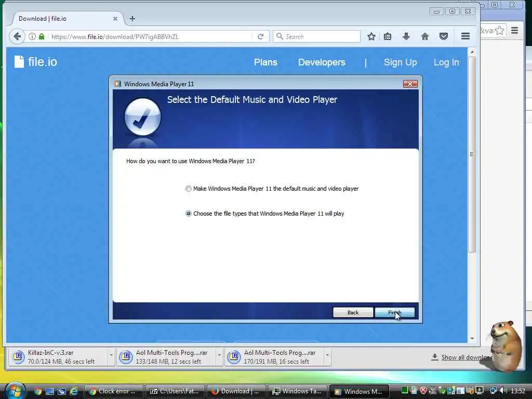Launch Internet Explorer from quick launch
Image resolution: width=532 pixels, height=399 pixels.
pos(74,391)
